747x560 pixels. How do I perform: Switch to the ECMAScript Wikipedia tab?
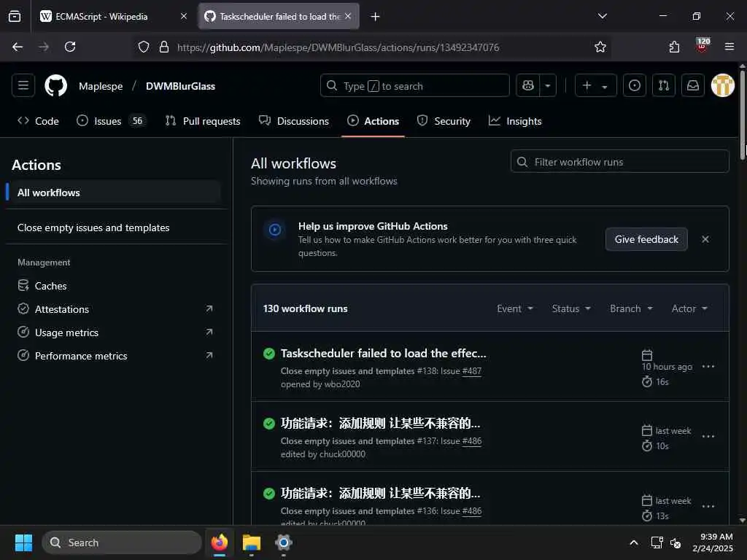(114, 16)
